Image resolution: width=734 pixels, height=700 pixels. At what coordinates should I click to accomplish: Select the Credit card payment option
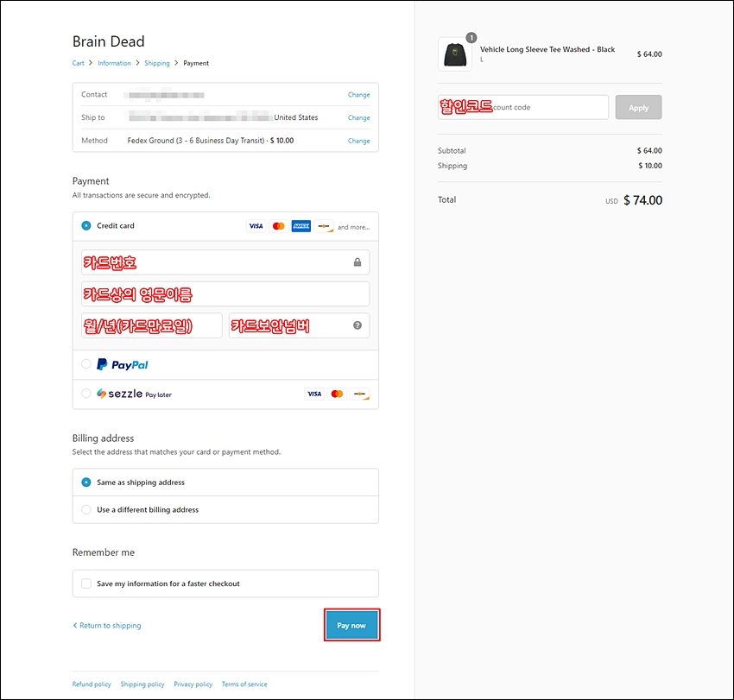pos(86,226)
